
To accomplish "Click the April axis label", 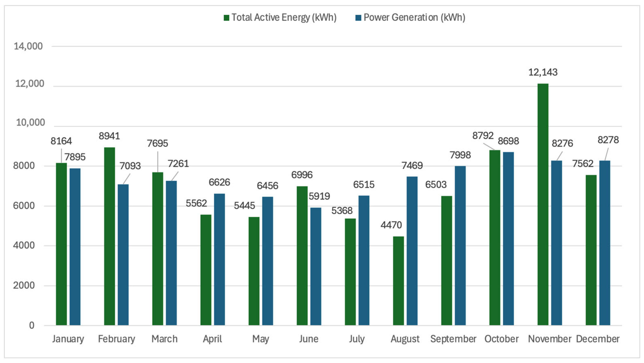I will click(212, 340).
